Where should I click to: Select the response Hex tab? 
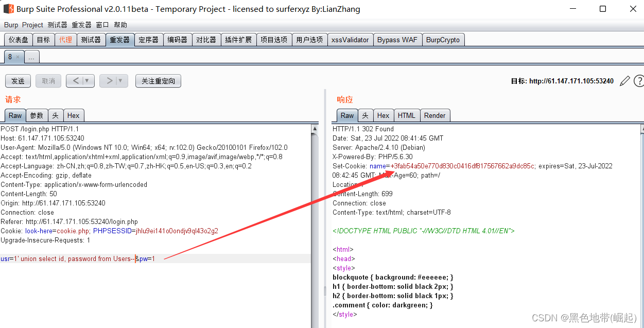(383, 115)
